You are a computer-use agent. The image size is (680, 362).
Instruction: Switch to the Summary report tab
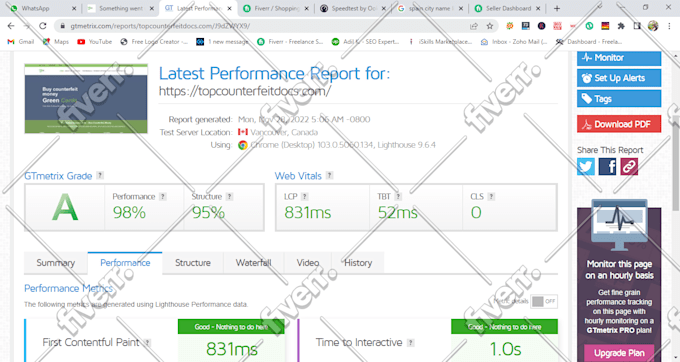pyautogui.click(x=56, y=263)
